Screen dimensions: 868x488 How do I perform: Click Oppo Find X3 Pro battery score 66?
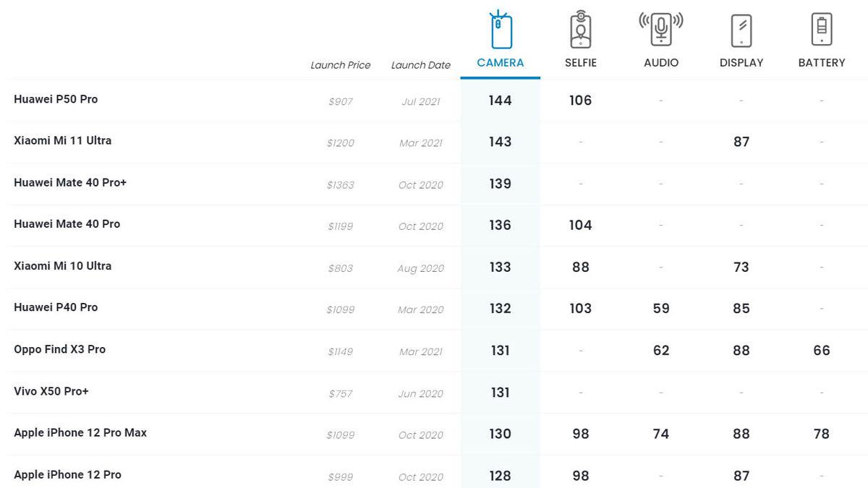point(822,351)
